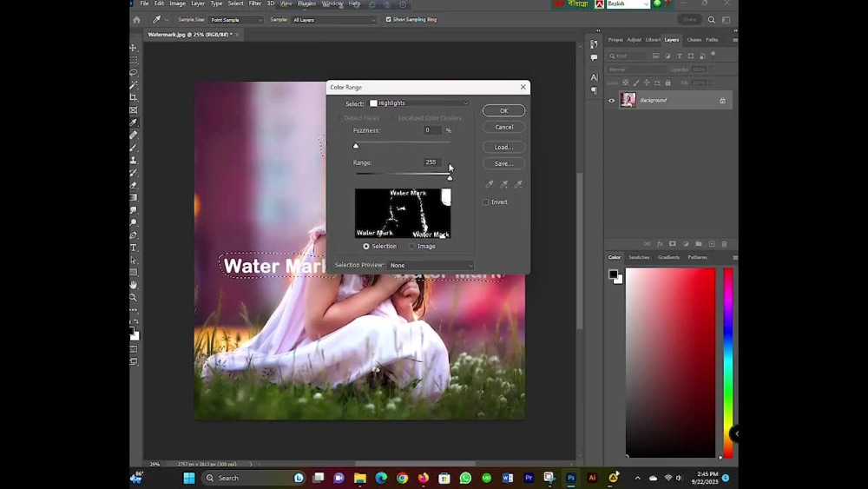This screenshot has width=868, height=489.
Task: Click OK in Color Range dialog
Action: coord(503,111)
